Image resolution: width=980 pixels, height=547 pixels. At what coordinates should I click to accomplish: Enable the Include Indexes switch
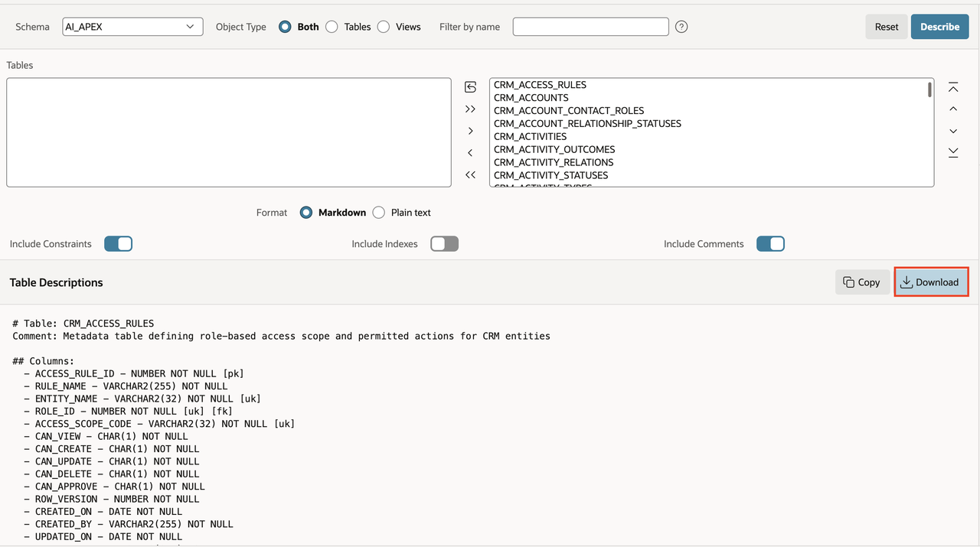(x=444, y=244)
